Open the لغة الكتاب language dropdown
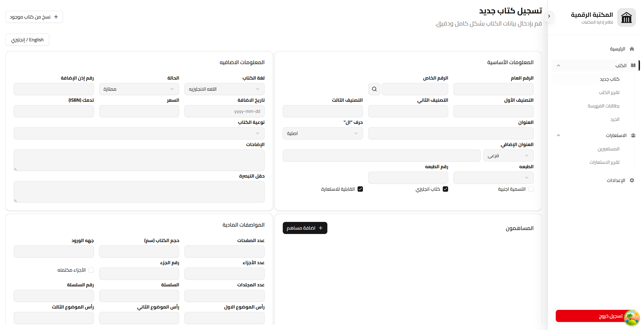The width and height of the screenshot is (644, 330). tap(224, 89)
